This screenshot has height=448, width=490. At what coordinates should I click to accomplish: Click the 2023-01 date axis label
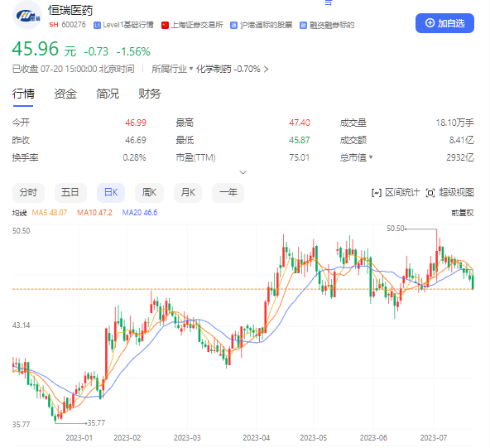point(79,438)
